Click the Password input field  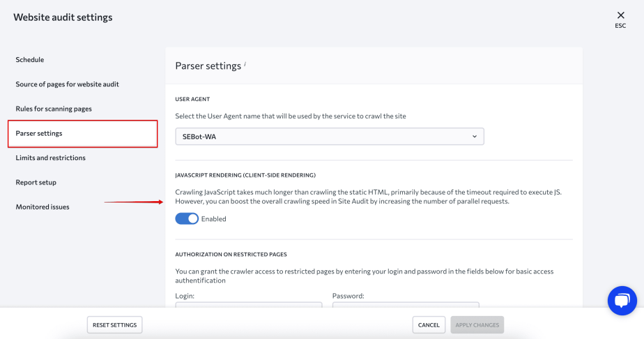pos(406,305)
